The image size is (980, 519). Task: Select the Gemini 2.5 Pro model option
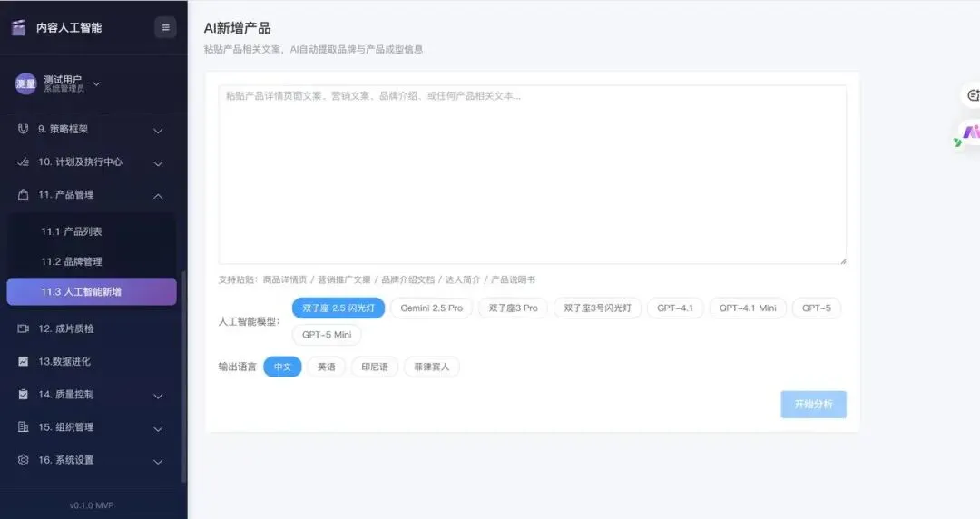[x=431, y=308]
